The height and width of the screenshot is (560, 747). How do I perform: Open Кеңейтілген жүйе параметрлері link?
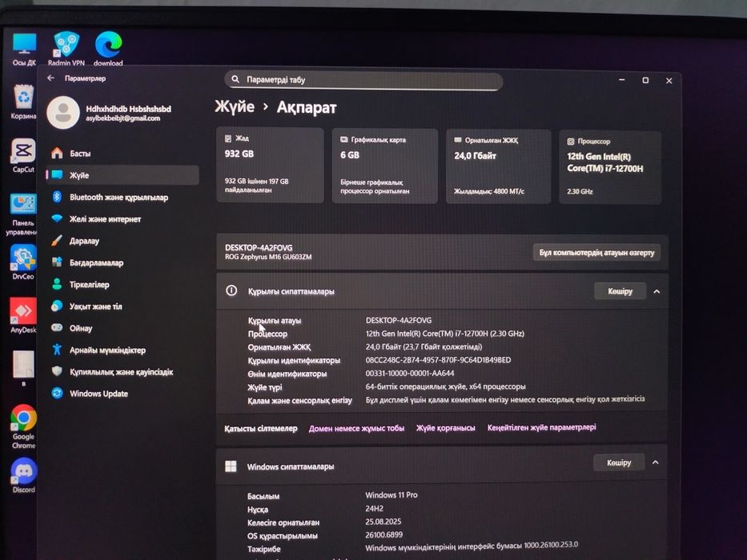[x=542, y=428]
